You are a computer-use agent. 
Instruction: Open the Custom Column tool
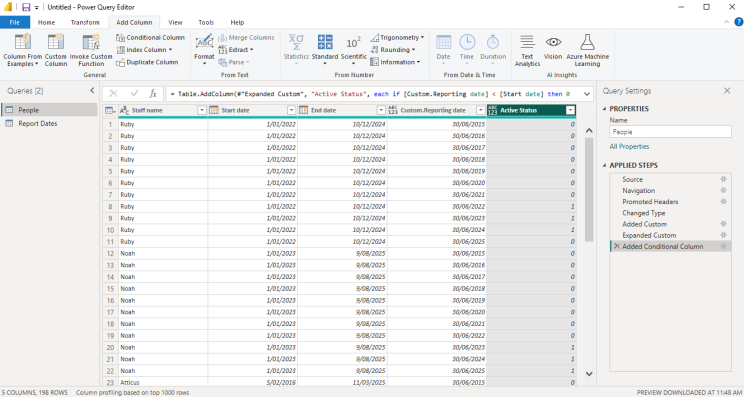(x=56, y=50)
